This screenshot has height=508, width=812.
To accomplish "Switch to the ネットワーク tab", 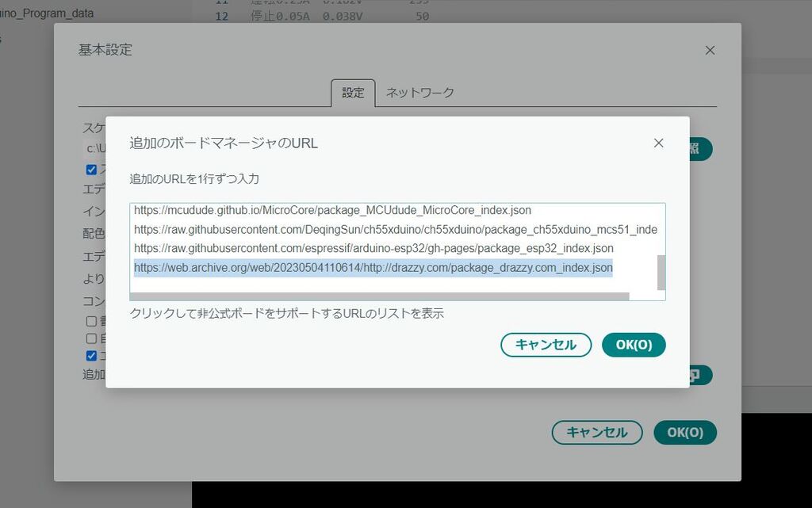I will click(x=419, y=92).
